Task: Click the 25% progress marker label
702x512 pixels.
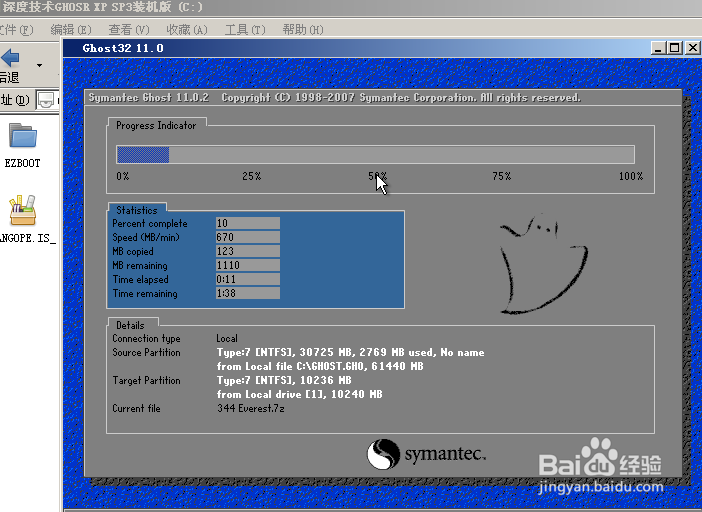Action: [252, 176]
